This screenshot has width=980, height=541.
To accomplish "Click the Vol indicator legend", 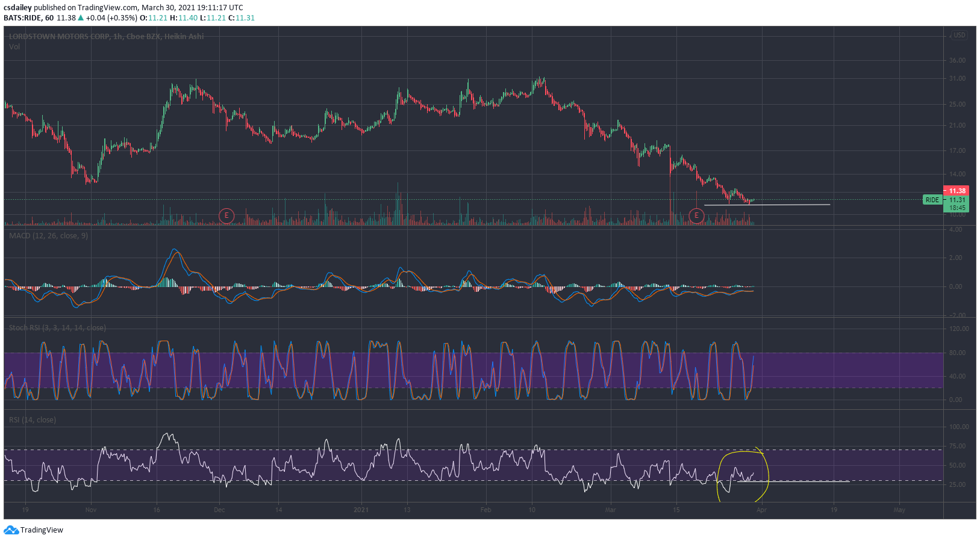I will (x=14, y=46).
